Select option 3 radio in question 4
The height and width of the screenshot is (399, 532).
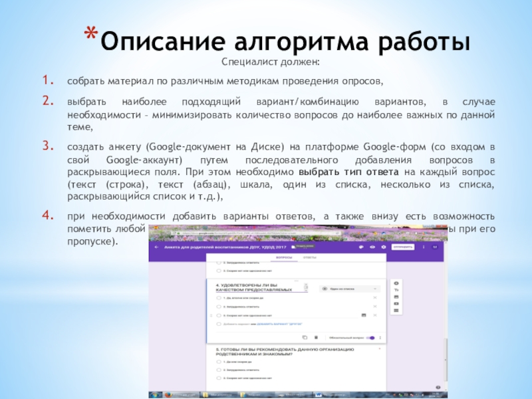(x=219, y=315)
